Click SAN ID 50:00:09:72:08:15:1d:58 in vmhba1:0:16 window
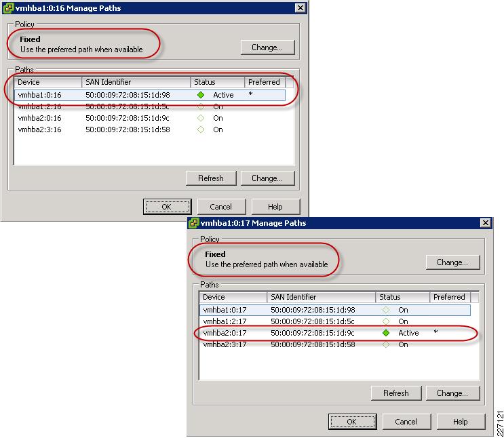The image size is (504, 438). point(128,130)
